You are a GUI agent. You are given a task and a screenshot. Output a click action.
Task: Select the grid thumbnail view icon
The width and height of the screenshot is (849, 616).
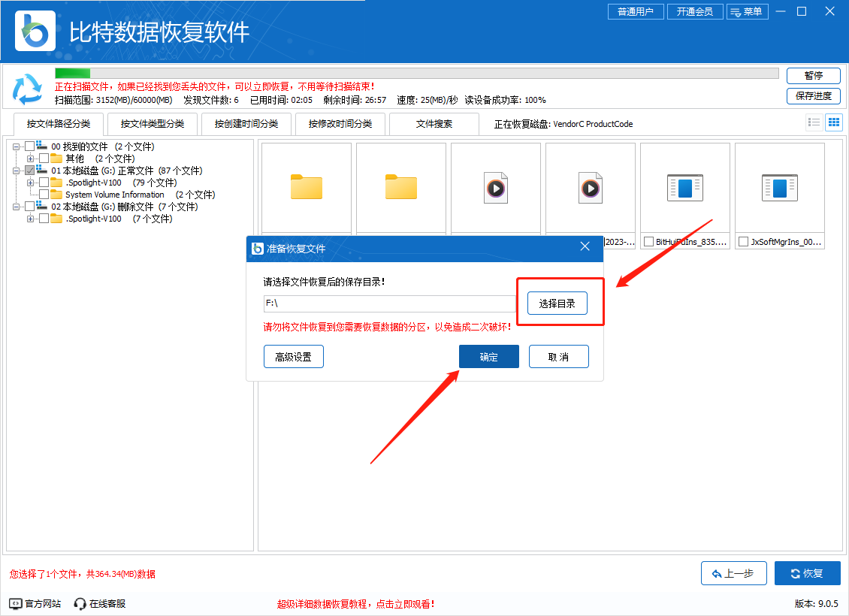coord(833,122)
